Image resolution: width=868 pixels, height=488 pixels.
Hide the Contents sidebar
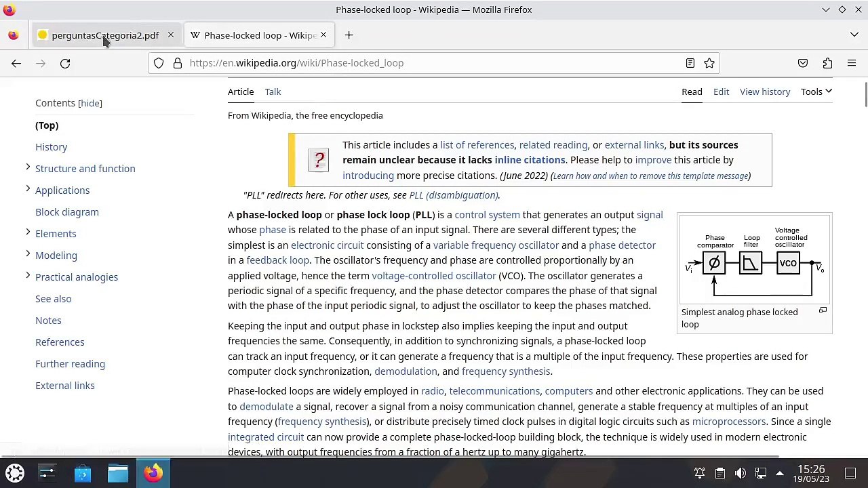click(90, 103)
